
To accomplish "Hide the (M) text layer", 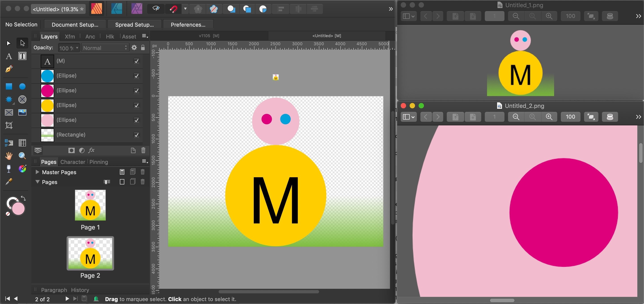I will tap(136, 61).
